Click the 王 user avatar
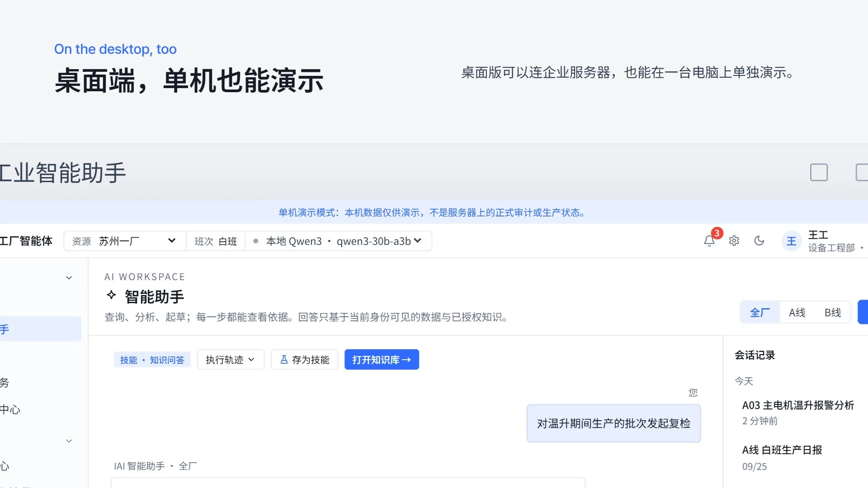The height and width of the screenshot is (488, 868). [x=791, y=241]
